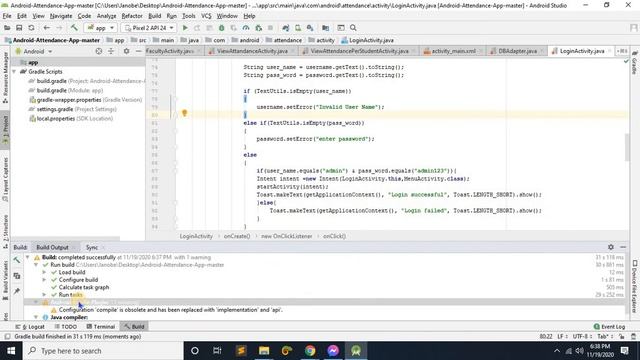Image resolution: width=640 pixels, height=360 pixels.
Task: Collapse the Run build node
Action: click(x=36, y=265)
